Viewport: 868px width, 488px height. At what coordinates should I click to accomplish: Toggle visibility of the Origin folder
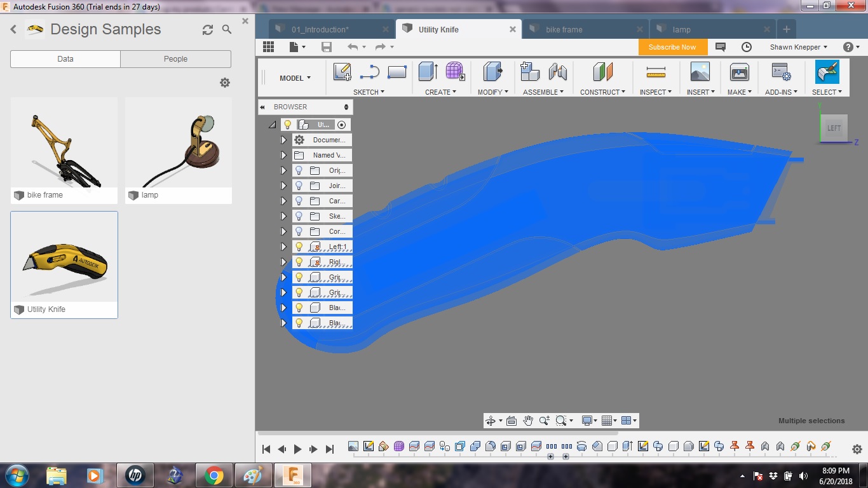coord(299,170)
